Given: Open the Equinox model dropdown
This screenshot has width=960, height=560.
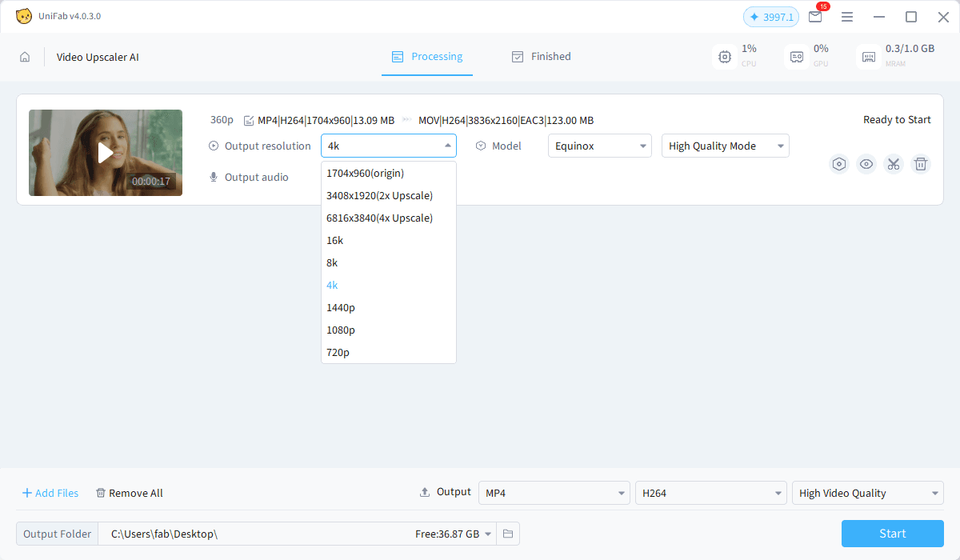Looking at the screenshot, I should [599, 146].
